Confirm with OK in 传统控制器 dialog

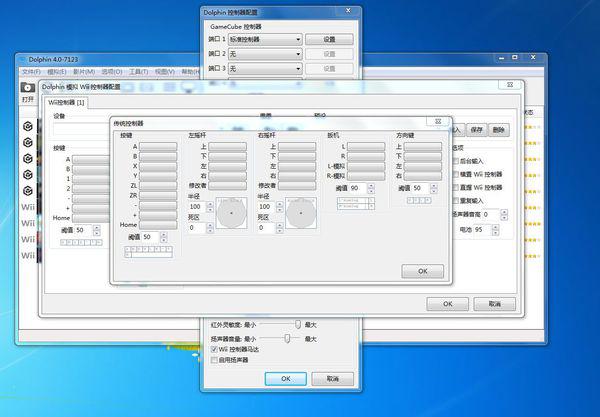tap(422, 271)
